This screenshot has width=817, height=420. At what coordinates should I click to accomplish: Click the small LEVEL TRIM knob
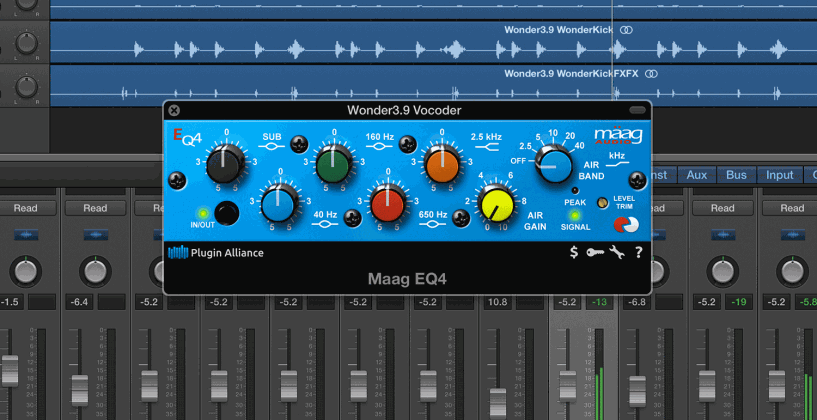603,203
